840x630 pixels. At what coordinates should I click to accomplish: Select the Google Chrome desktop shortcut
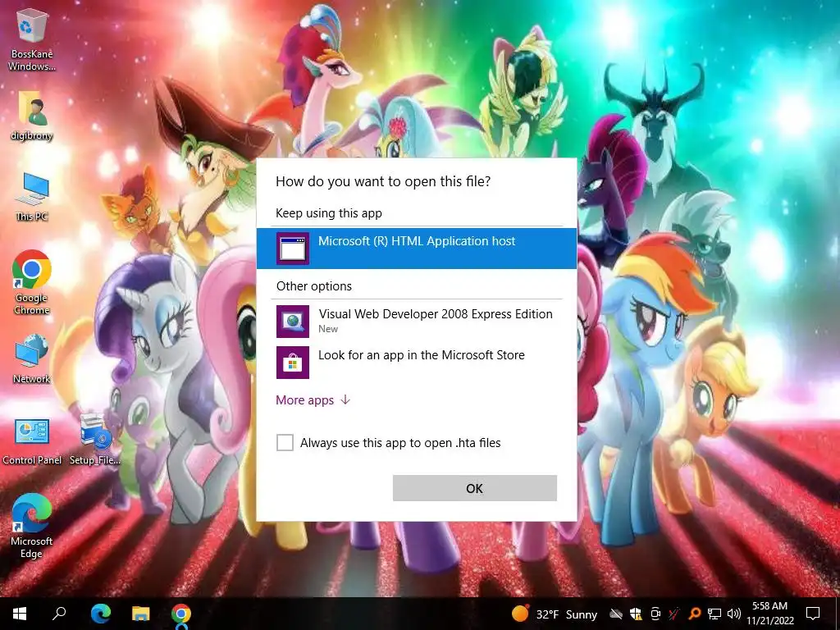click(x=32, y=282)
